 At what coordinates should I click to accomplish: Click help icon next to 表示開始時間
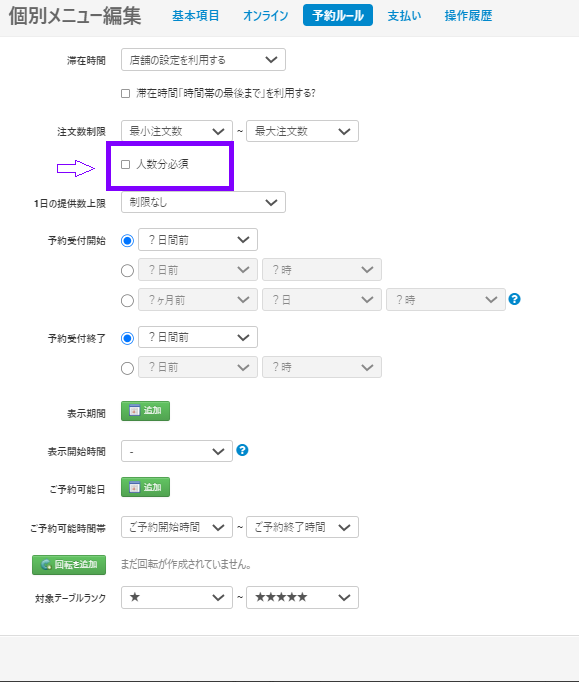pyautogui.click(x=242, y=450)
